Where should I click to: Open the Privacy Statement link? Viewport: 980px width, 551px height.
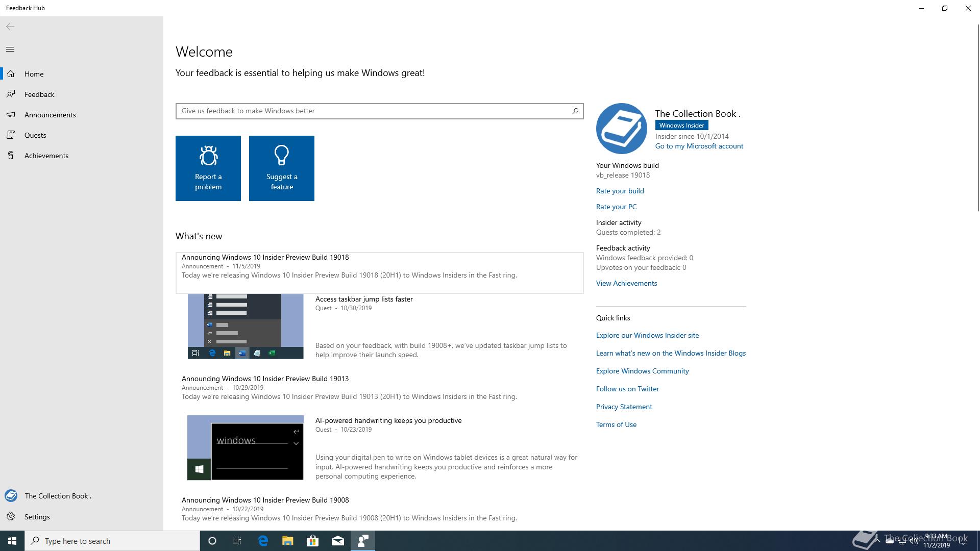[x=624, y=407]
